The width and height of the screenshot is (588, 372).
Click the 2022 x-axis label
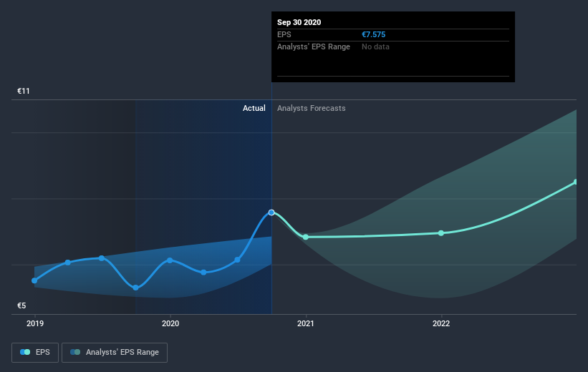(x=441, y=323)
